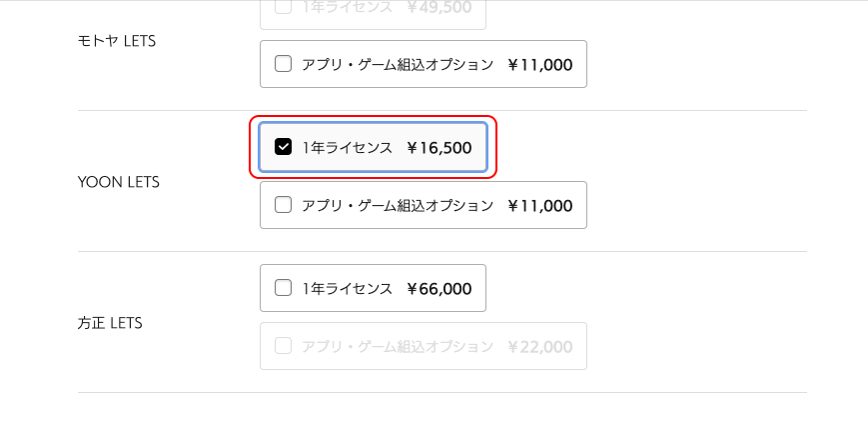Check the 方正 LETS 1年ライセンス checkbox
This screenshot has height=424, width=868.
[283, 288]
